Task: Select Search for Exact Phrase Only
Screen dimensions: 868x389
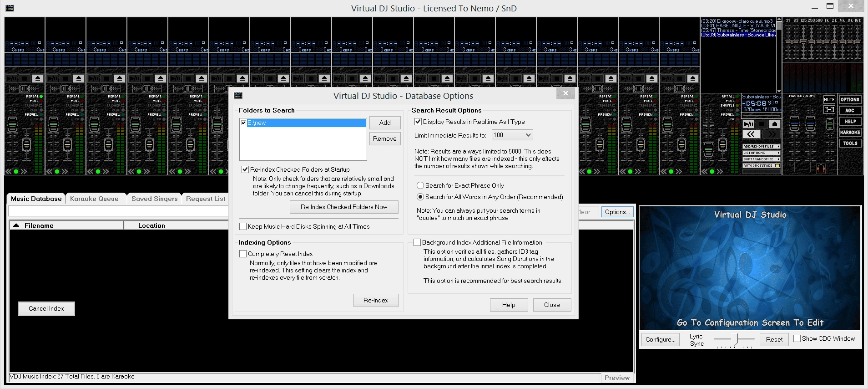Action: click(x=420, y=185)
